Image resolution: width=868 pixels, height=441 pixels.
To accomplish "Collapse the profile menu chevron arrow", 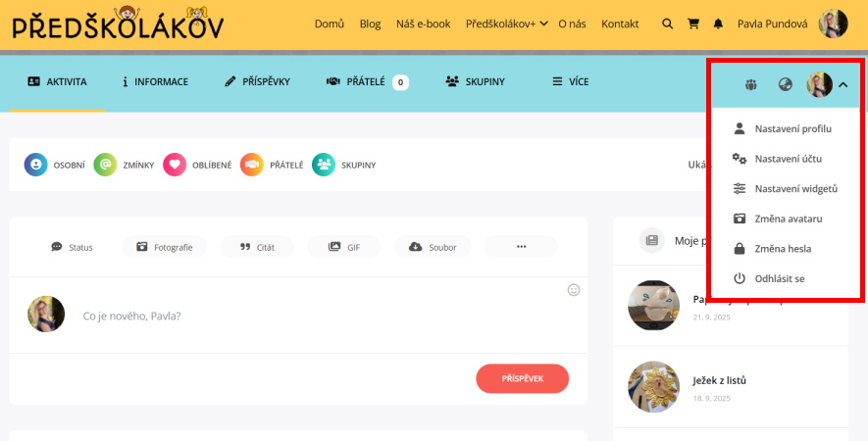I will coord(843,84).
